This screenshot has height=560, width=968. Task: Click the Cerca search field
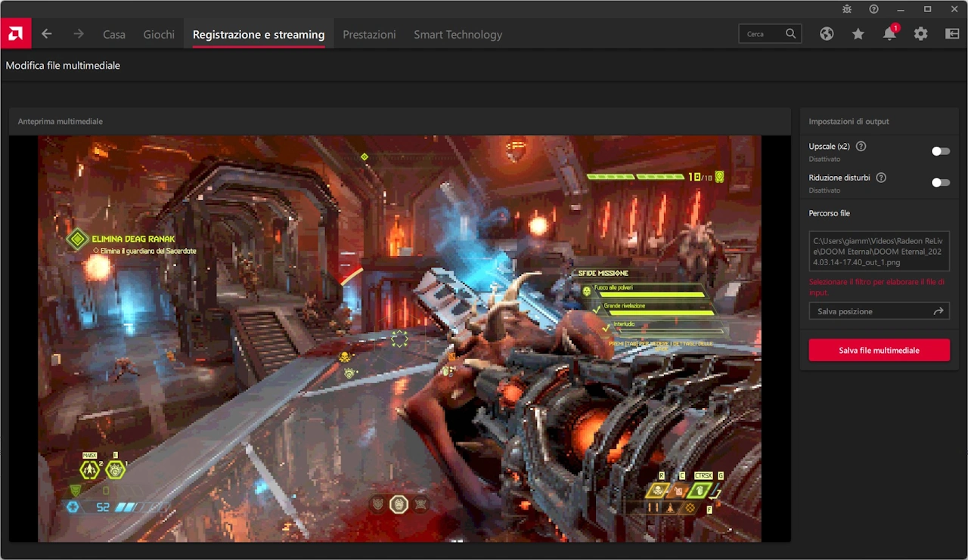point(770,34)
